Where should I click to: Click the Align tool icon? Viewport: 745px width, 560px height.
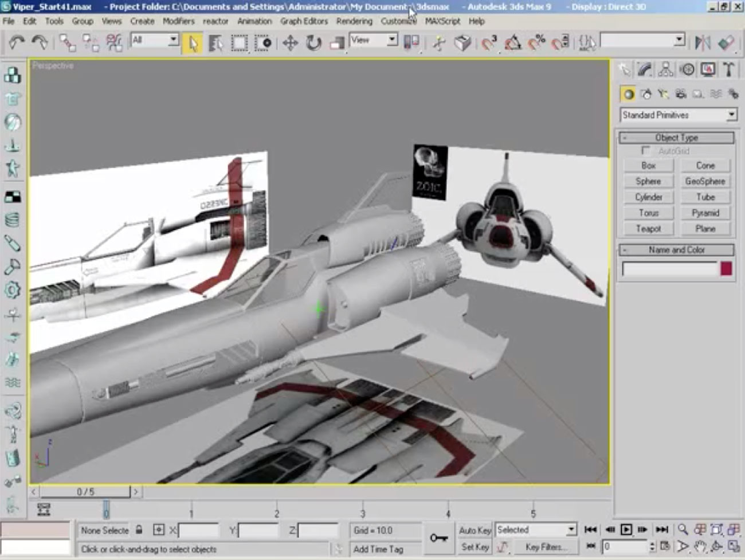726,43
